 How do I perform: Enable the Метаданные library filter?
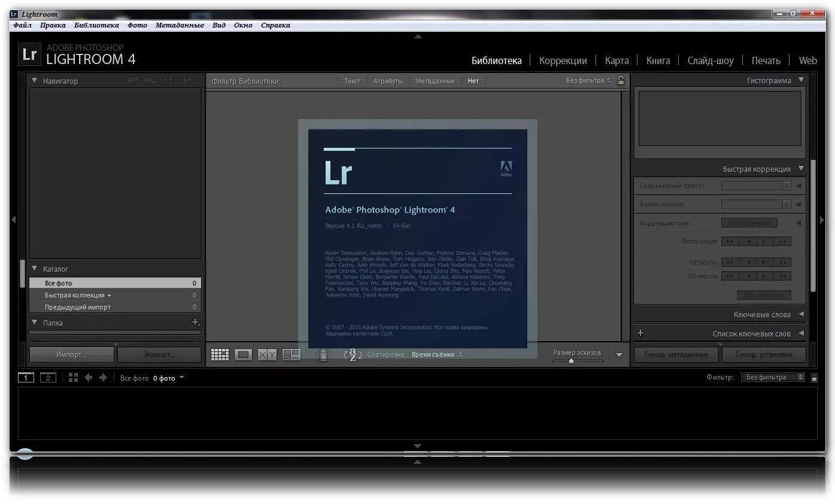435,81
